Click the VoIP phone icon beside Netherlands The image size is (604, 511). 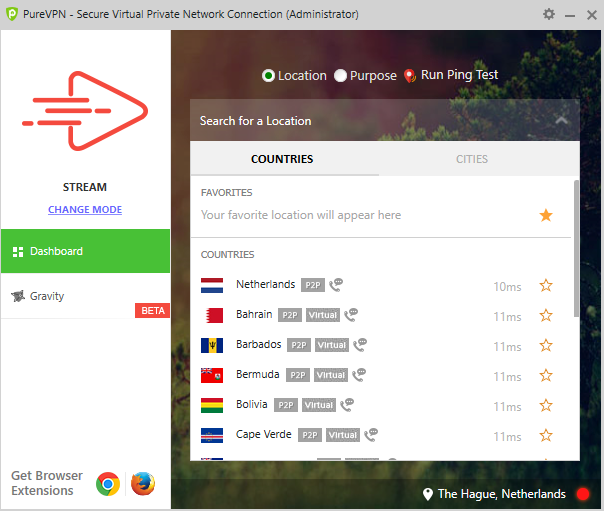[336, 285]
